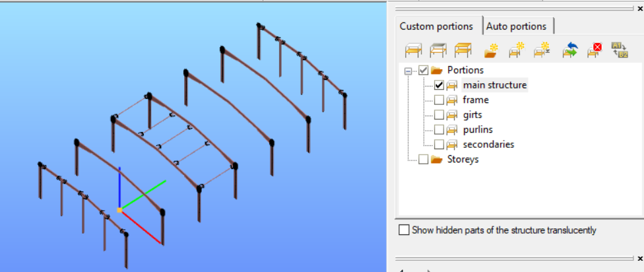Screen dimensions: 644x272
Task: Select the secondaries portion label
Action: coord(488,145)
